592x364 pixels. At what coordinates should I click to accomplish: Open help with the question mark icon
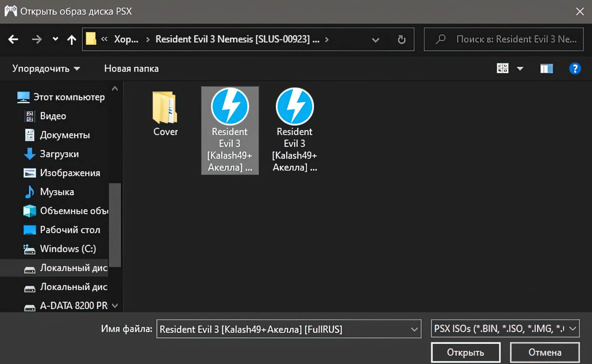575,68
